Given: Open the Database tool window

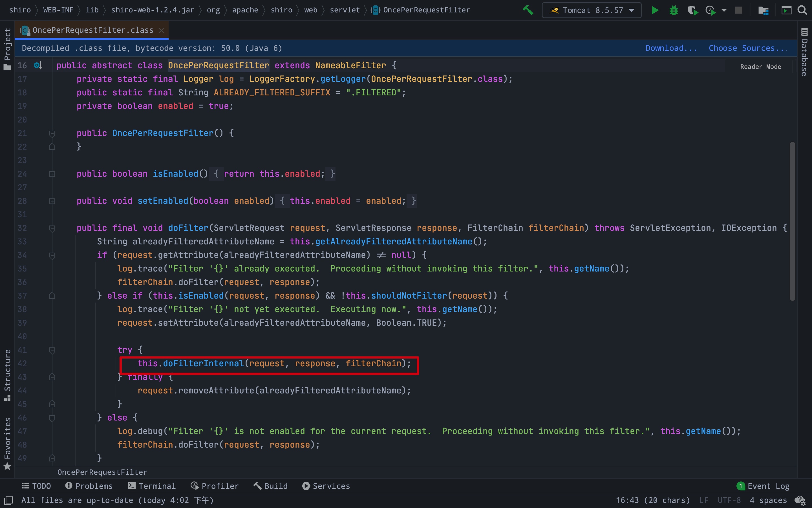Looking at the screenshot, I should click(x=804, y=52).
